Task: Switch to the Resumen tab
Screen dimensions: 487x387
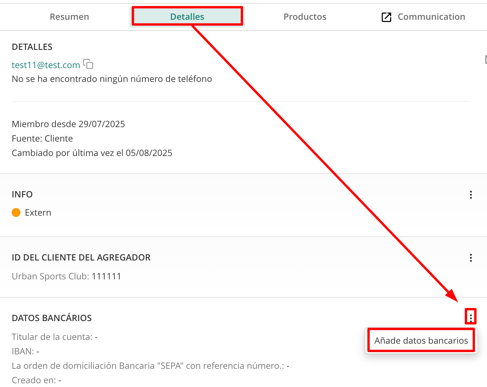Action: tap(69, 17)
